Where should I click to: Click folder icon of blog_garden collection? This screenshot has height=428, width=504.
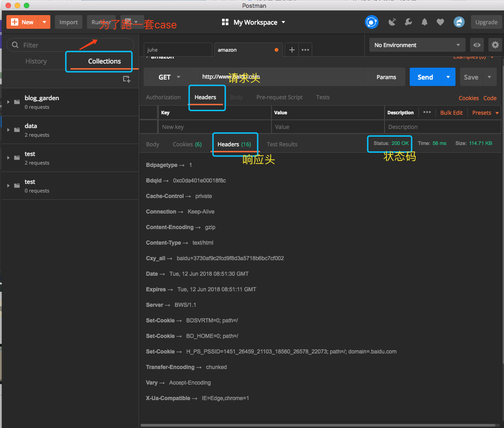[17, 102]
